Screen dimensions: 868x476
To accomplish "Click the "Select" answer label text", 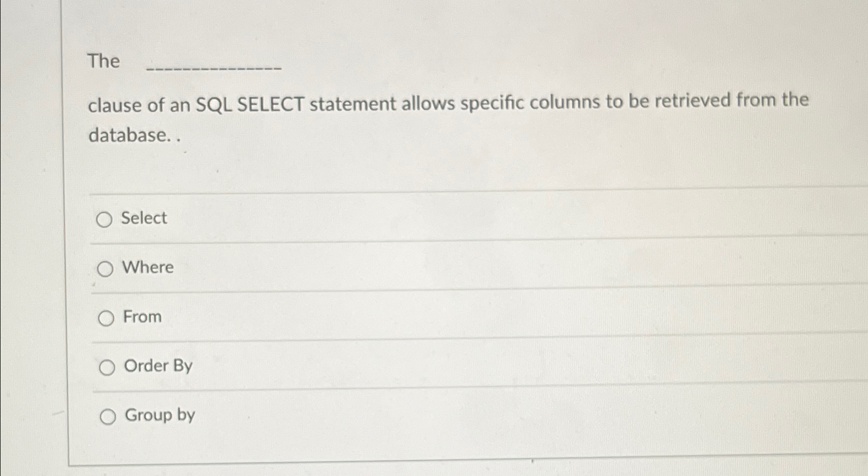I will [143, 218].
